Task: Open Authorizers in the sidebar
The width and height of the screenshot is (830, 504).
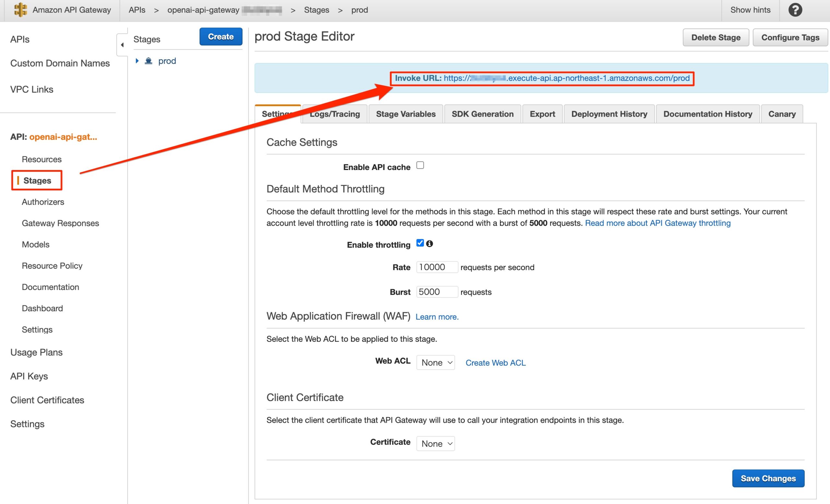Action: (43, 202)
